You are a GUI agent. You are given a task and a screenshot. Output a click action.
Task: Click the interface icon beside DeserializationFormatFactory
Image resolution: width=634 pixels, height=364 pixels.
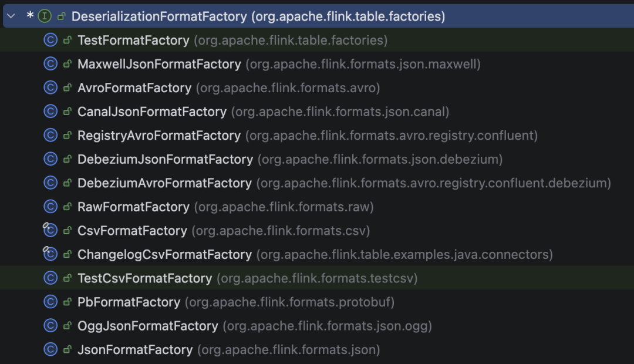pos(44,16)
